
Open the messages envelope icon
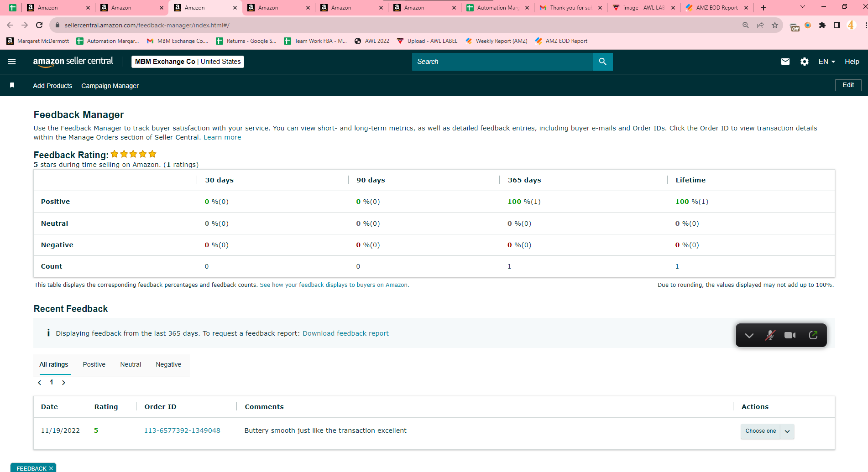pyautogui.click(x=785, y=62)
